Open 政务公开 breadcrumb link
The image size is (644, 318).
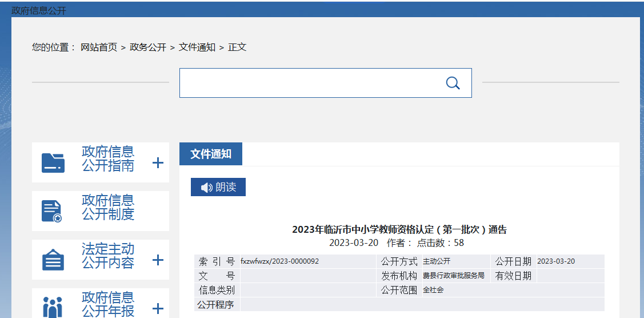(148, 47)
